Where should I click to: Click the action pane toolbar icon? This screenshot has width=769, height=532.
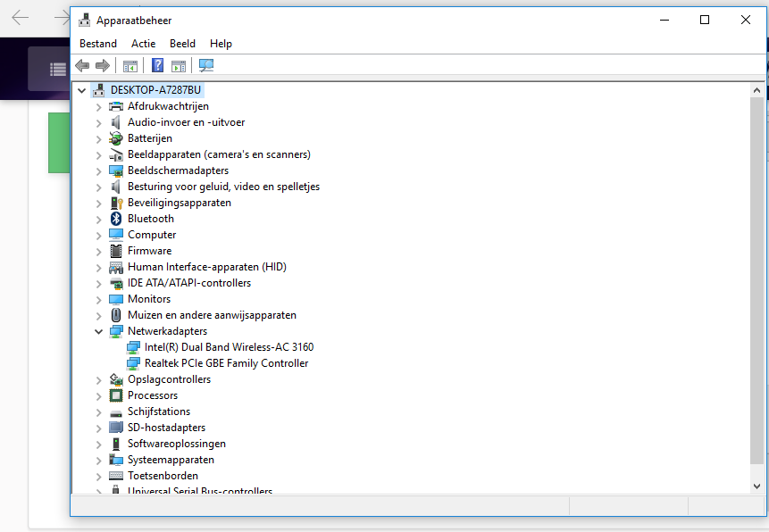pyautogui.click(x=179, y=66)
